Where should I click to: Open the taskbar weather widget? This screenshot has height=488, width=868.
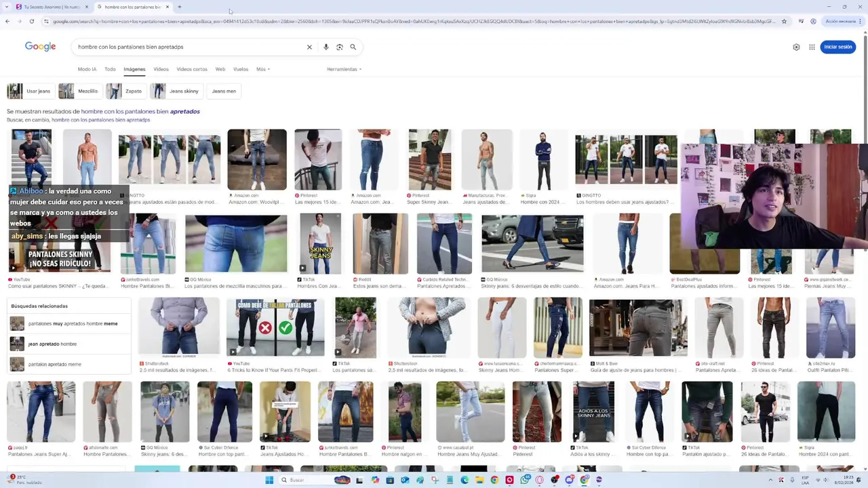click(24, 480)
